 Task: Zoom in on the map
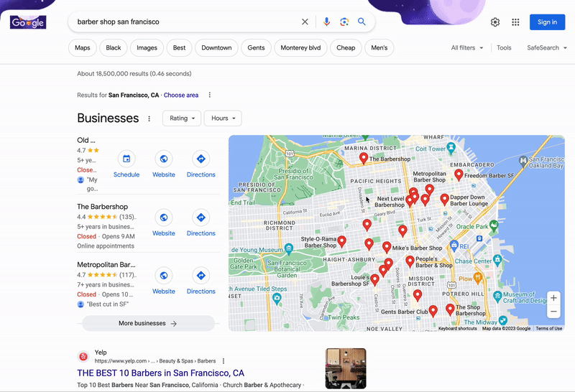point(553,298)
